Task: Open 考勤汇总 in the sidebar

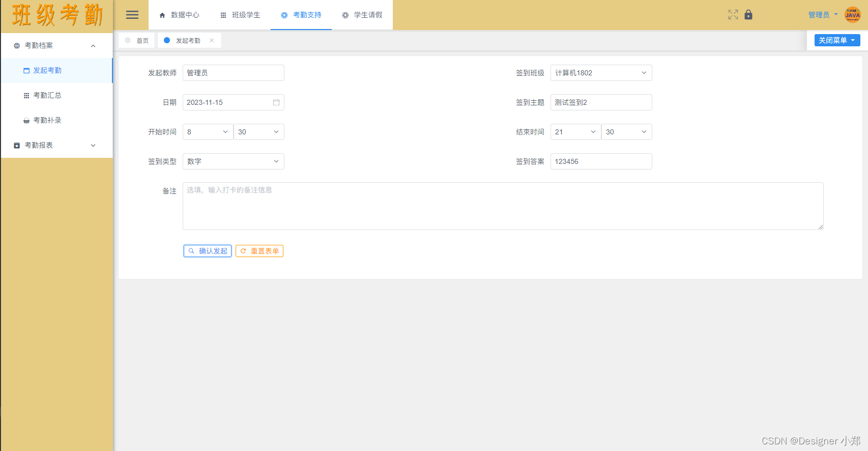Action: (x=56, y=95)
